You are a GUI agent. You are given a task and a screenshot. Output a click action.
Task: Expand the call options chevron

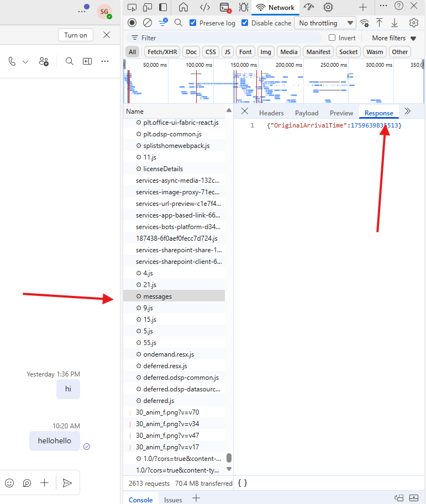[x=25, y=62]
